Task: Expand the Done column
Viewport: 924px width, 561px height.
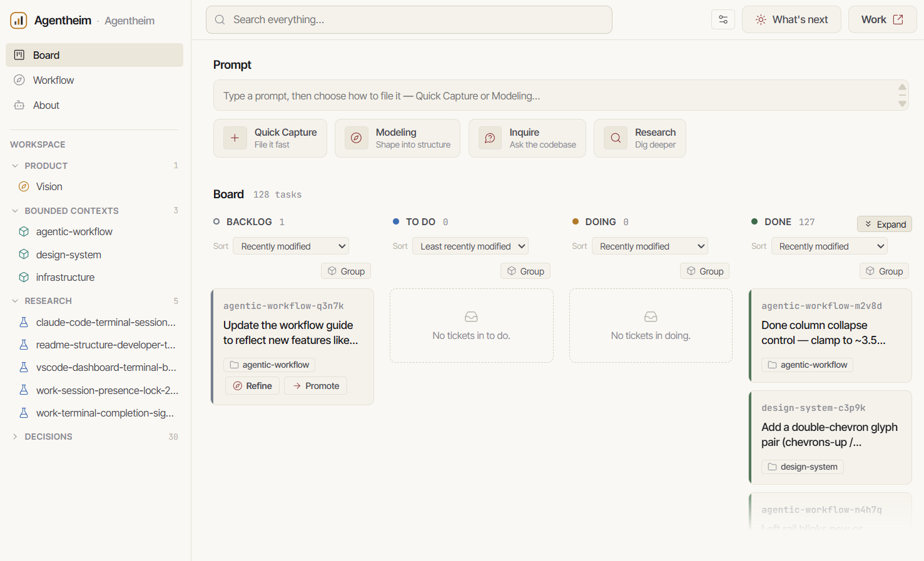Action: [885, 224]
